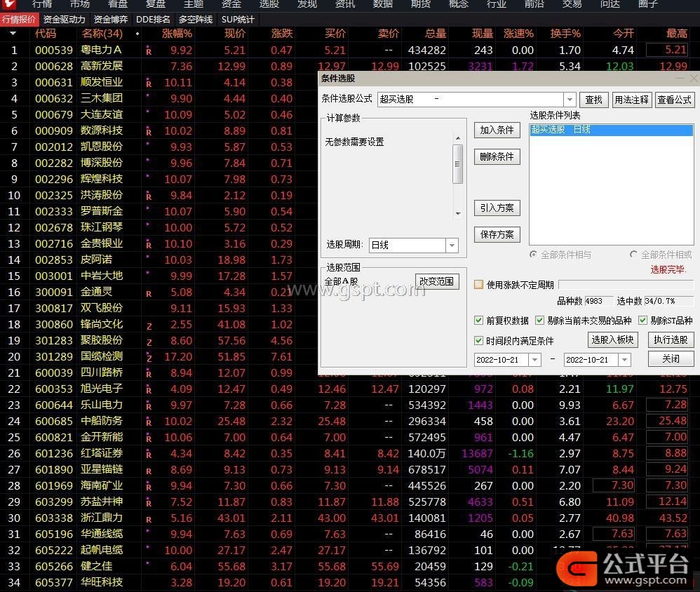This screenshot has height=592, width=700.
Task: Click the 涨幅% column header
Action: click(177, 34)
